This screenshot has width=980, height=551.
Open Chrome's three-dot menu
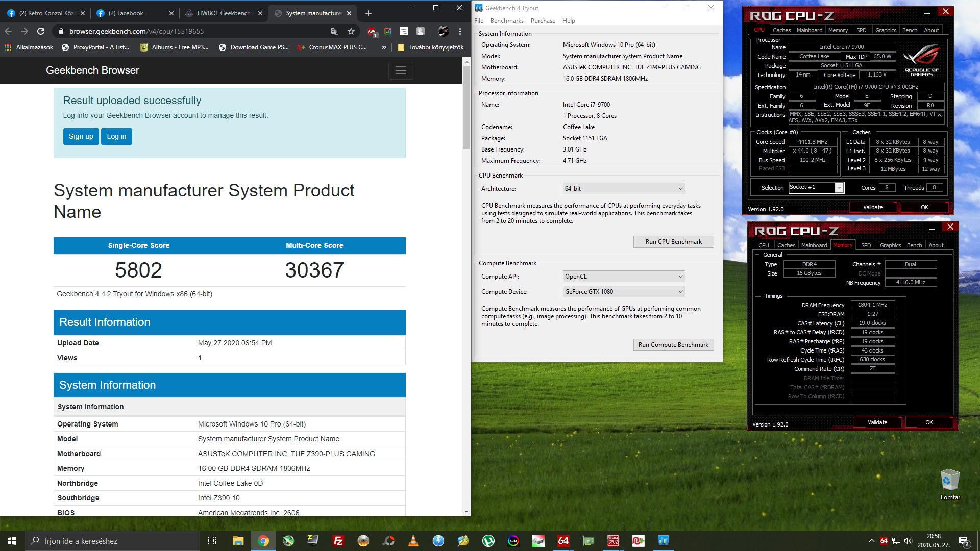point(460,31)
